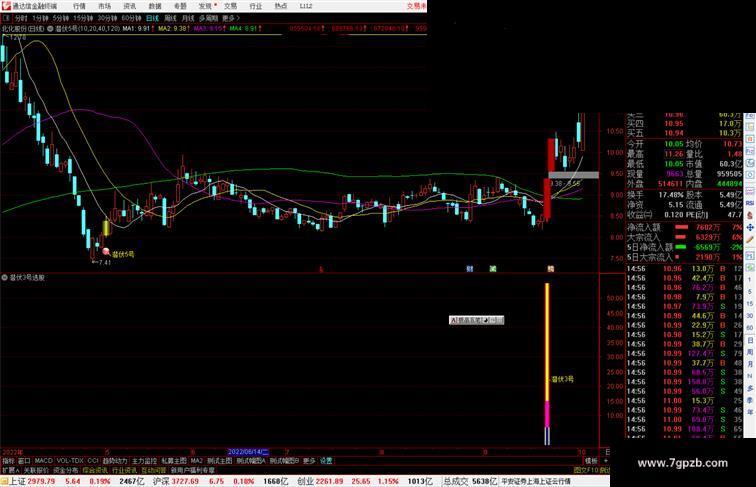Select the CCI indicator
Viewport: 756px width, 487px height.
tap(93, 461)
